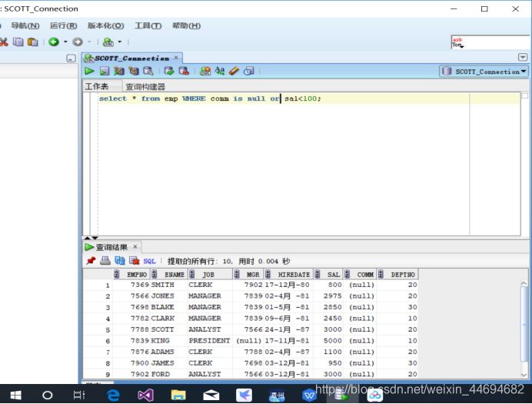Open the Windows Start menu
This screenshot has width=532, height=404.
point(15,396)
